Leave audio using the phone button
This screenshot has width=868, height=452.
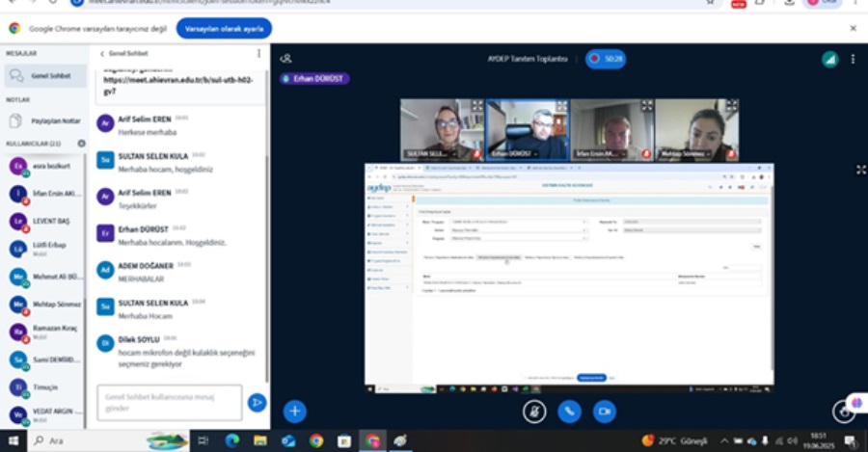[x=569, y=411]
